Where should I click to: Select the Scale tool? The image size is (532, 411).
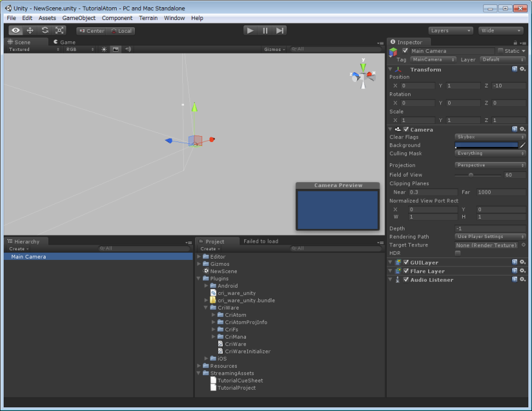60,30
